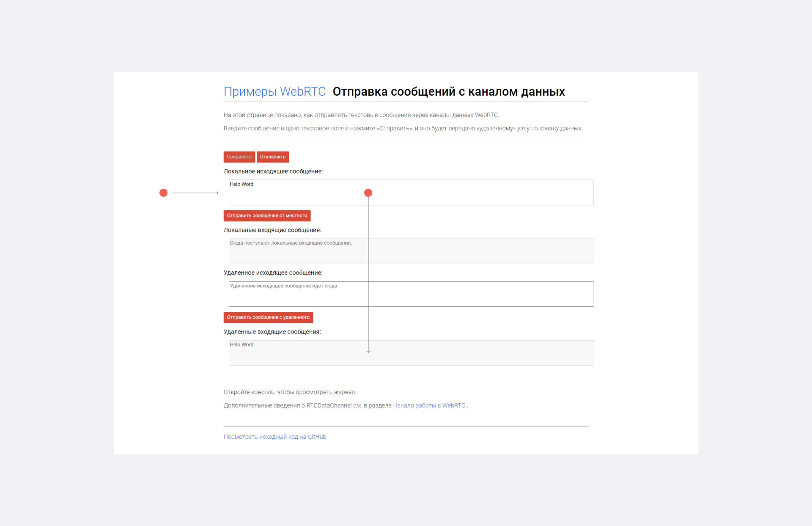This screenshot has height=526, width=812.
Task: Click the horizontal arrow pointing to the textarea
Action: 195,193
